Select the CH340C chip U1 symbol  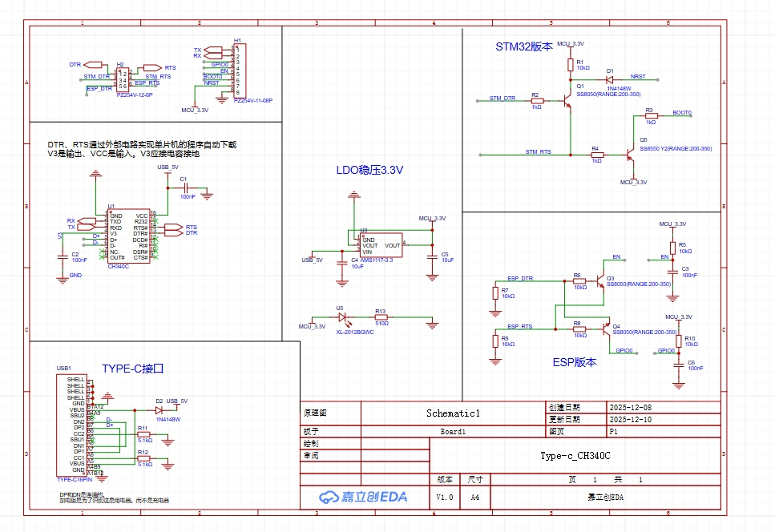tap(128, 236)
